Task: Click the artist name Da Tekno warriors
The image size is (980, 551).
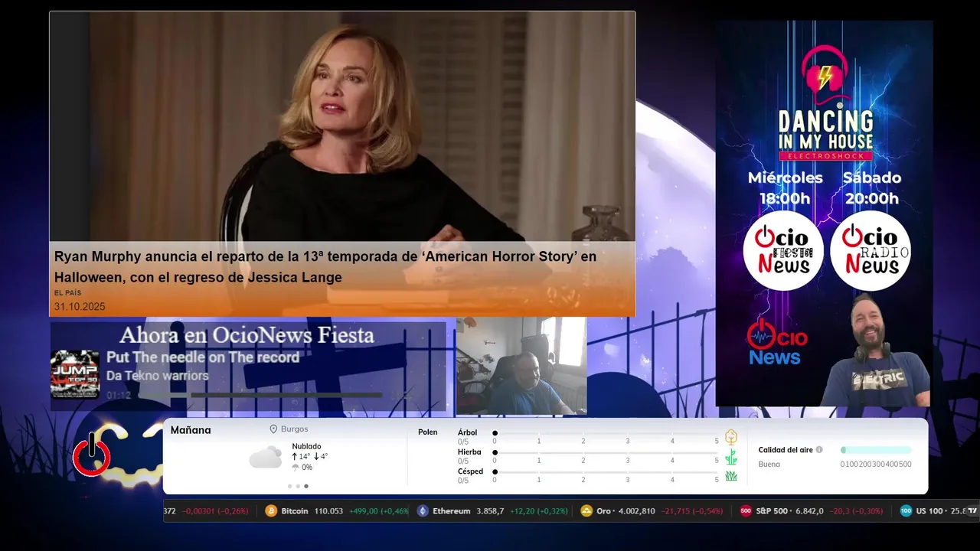Action: pyautogui.click(x=158, y=376)
